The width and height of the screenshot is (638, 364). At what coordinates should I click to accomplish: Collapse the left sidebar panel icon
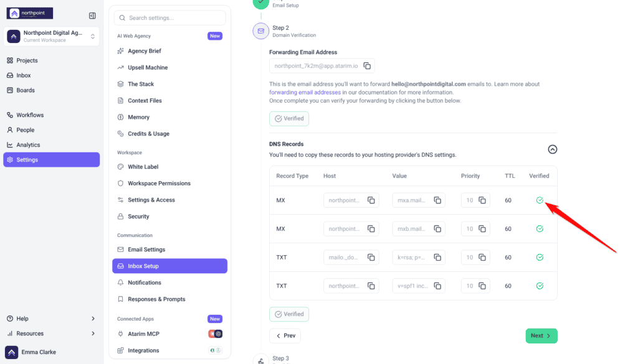[92, 16]
